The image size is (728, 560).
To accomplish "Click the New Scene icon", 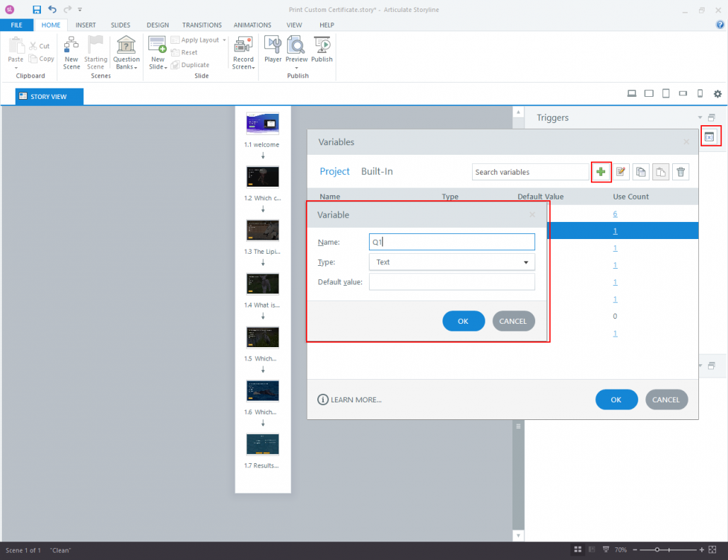I will click(x=71, y=51).
